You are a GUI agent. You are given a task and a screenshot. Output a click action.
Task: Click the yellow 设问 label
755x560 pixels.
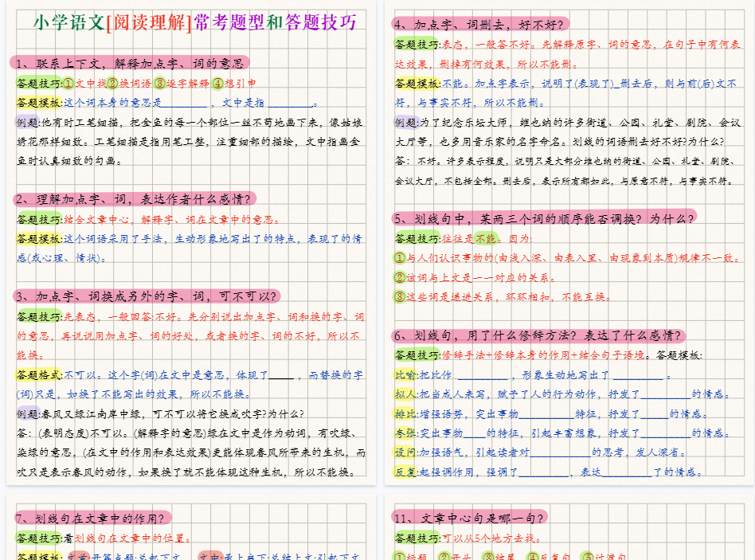point(405,452)
